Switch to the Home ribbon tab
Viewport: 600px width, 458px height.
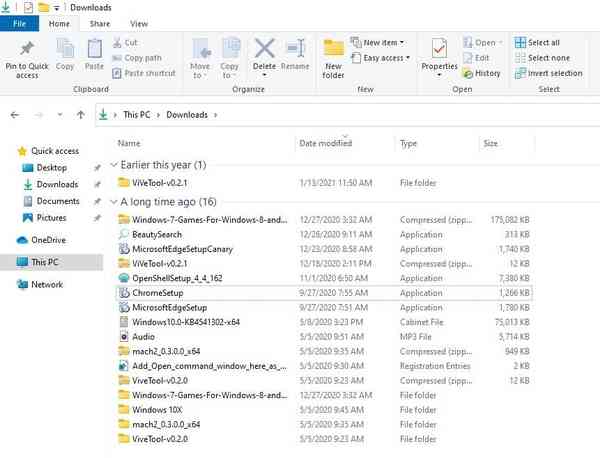click(59, 24)
